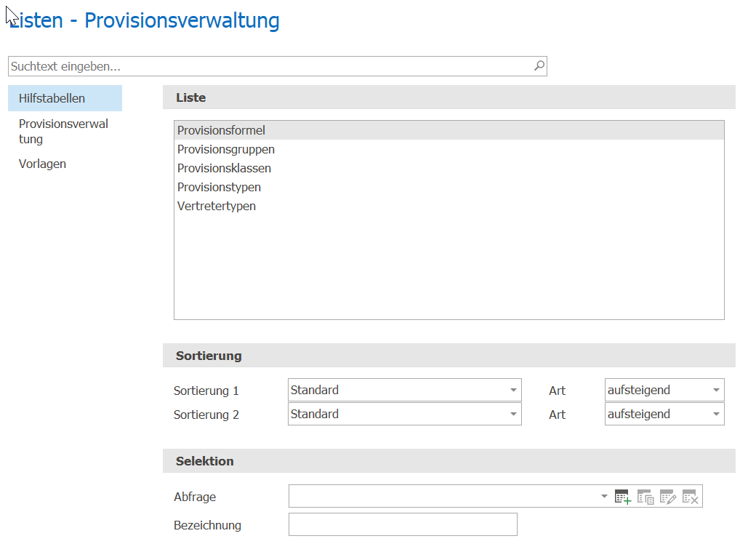Viewport: 756px width, 544px height.
Task: Select Provisionsformel in the list
Action: (x=449, y=130)
